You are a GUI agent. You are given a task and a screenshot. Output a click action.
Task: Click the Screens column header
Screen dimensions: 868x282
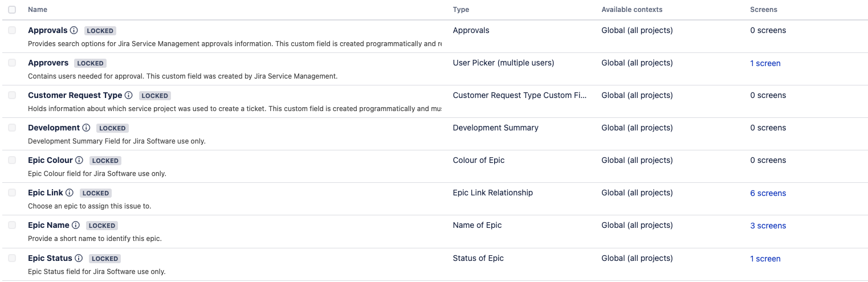tap(763, 10)
